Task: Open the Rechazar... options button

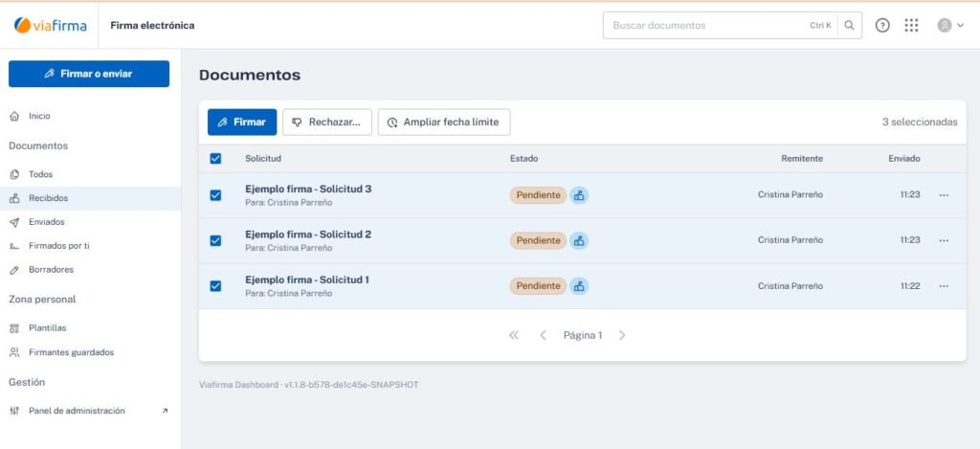Action: pos(326,123)
